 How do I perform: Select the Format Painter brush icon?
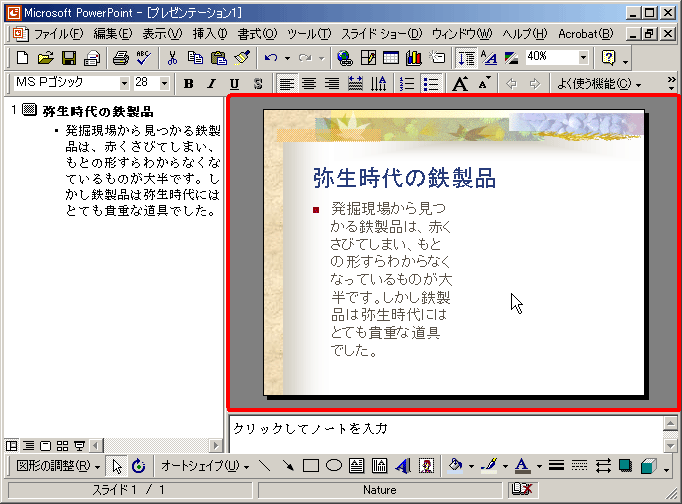coord(241,58)
